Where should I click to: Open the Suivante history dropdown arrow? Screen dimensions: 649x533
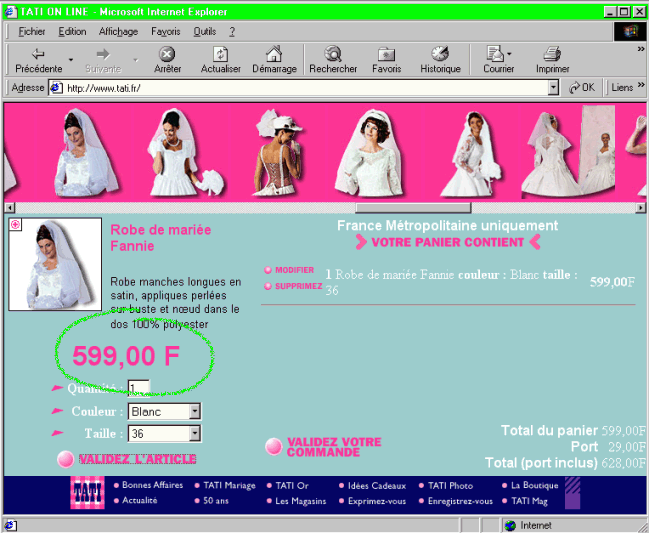click(135, 60)
